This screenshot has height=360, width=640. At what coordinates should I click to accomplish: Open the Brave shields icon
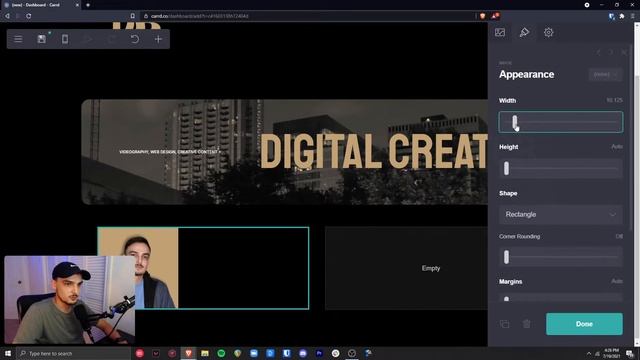coord(482,16)
